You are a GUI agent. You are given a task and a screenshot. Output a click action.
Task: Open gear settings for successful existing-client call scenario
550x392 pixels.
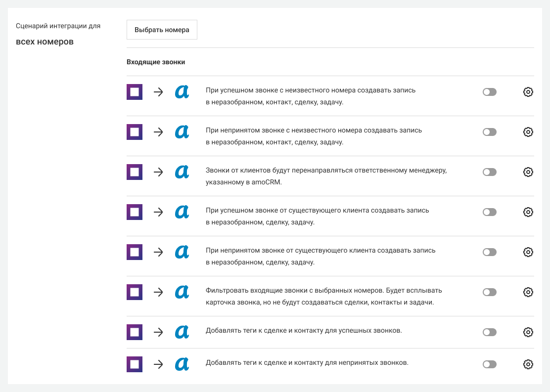pyautogui.click(x=528, y=212)
